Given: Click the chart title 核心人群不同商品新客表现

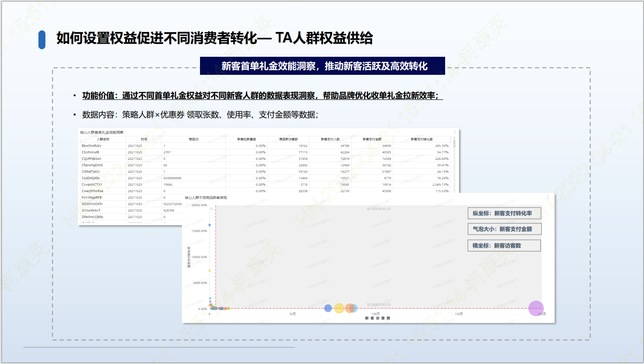Looking at the screenshot, I should click(206, 197).
